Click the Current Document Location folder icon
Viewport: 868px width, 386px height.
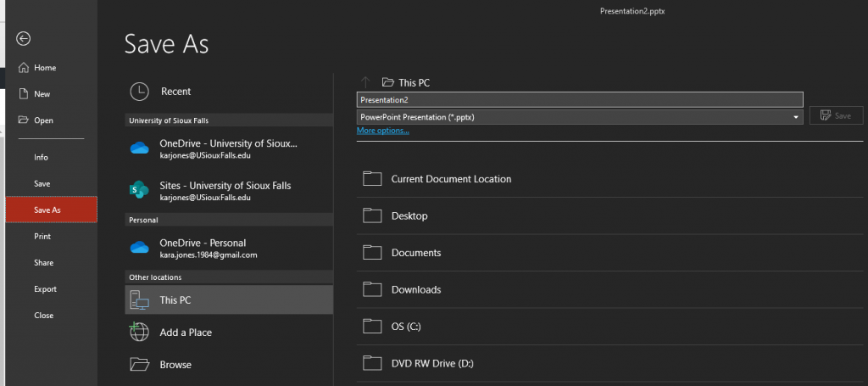(x=373, y=178)
